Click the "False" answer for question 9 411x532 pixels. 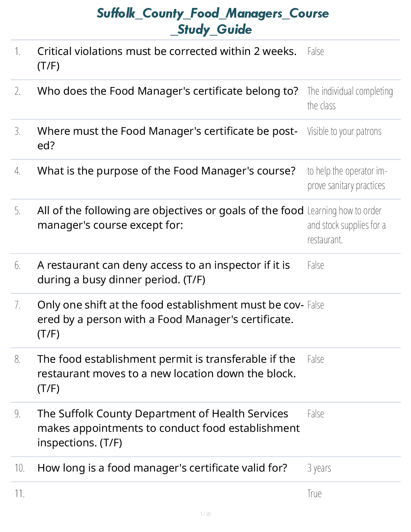[x=315, y=414]
